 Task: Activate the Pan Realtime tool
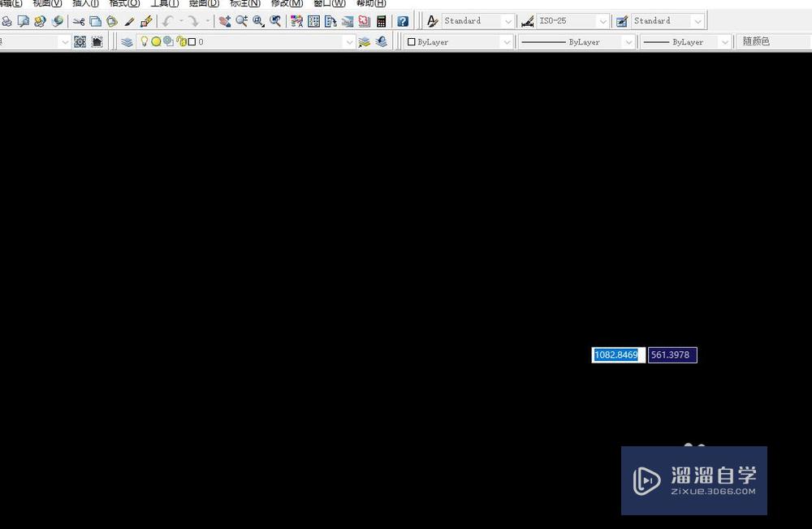[x=224, y=21]
